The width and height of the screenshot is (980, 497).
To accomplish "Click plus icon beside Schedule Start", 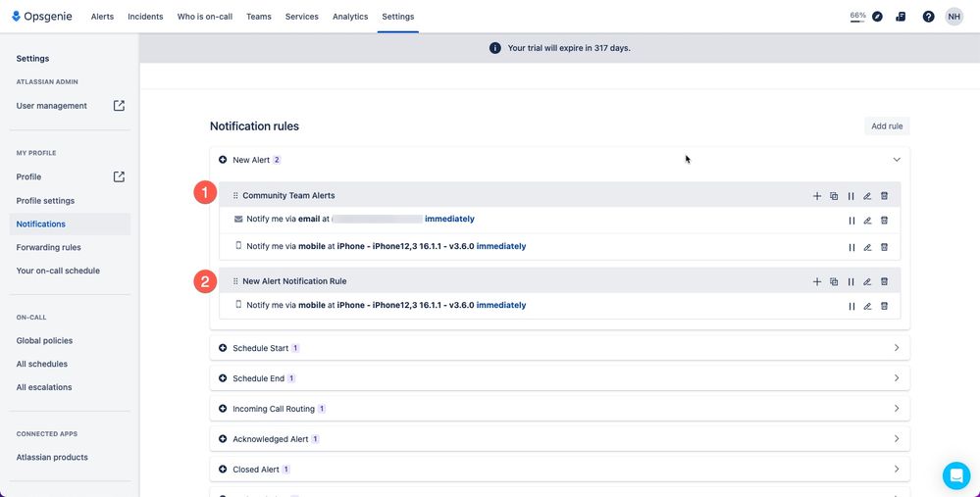I will point(223,348).
